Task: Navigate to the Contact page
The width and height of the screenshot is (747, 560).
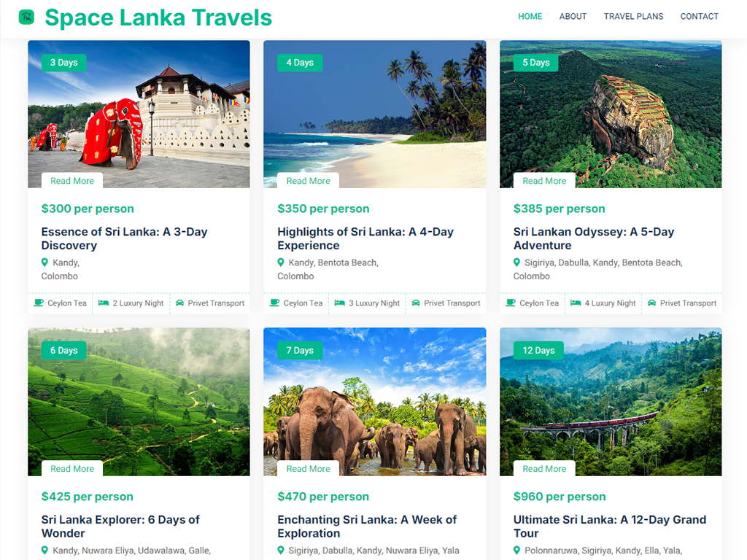Action: [x=699, y=17]
